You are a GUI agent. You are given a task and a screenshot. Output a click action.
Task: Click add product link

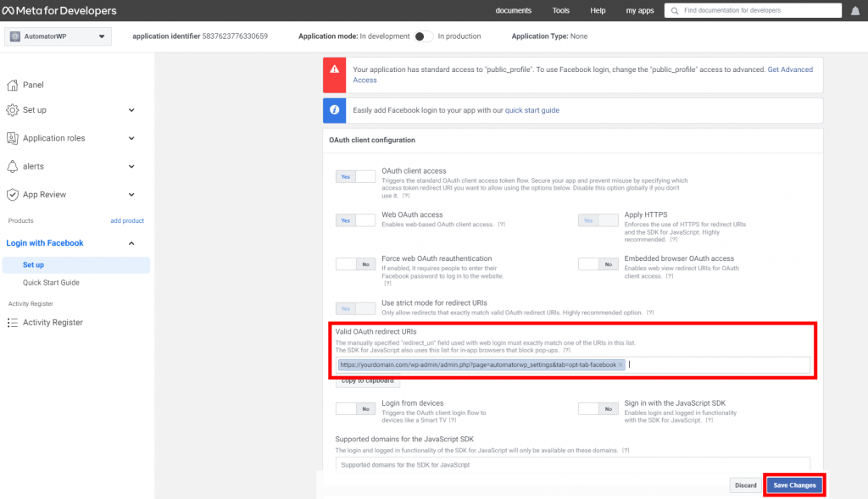127,221
